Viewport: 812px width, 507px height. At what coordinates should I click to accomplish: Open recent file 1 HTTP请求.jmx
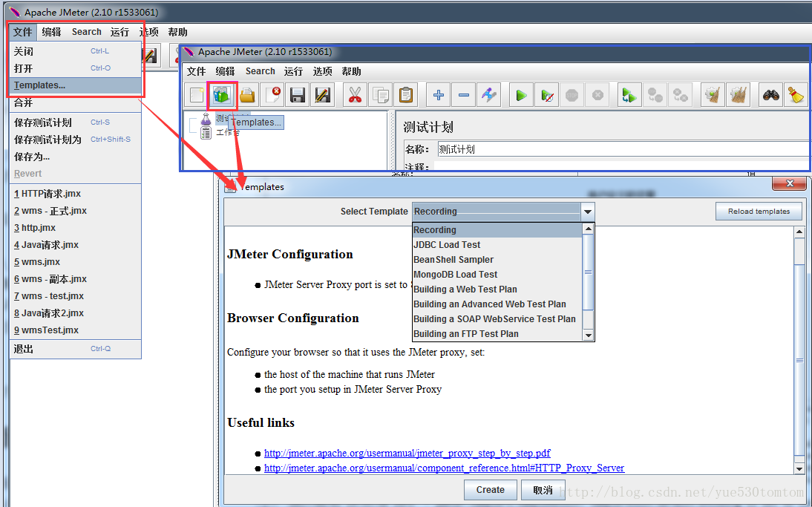pos(76,194)
